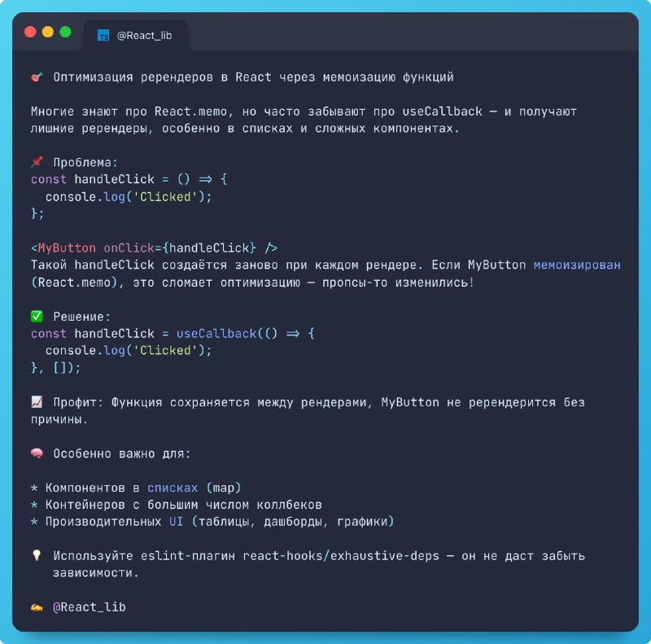Click the green checkmark emoji near Решение
Screen dimensions: 651x644
[37, 317]
